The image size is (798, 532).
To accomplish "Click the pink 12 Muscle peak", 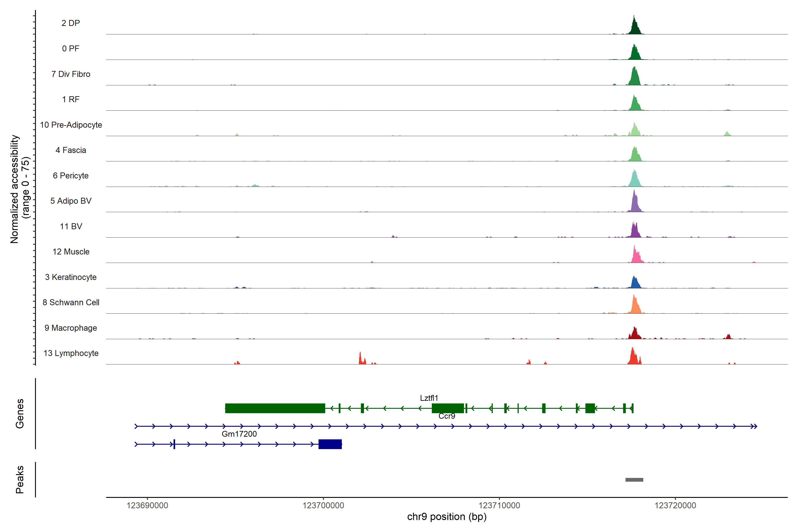I will 636,257.
